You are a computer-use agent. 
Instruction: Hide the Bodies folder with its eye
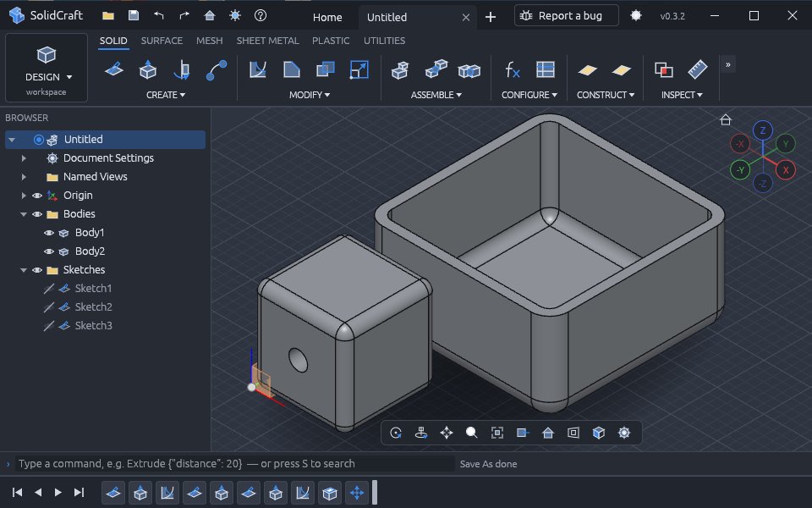tap(36, 214)
